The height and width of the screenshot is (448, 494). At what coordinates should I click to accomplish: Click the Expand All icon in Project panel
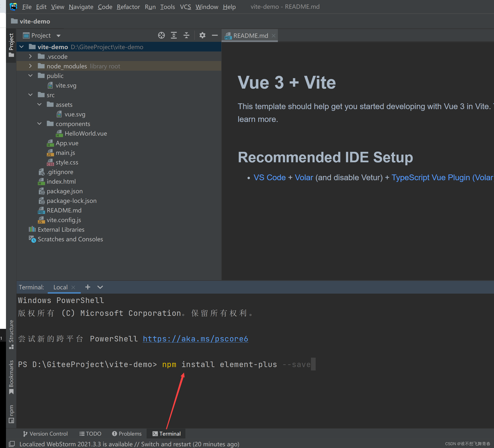coord(174,35)
